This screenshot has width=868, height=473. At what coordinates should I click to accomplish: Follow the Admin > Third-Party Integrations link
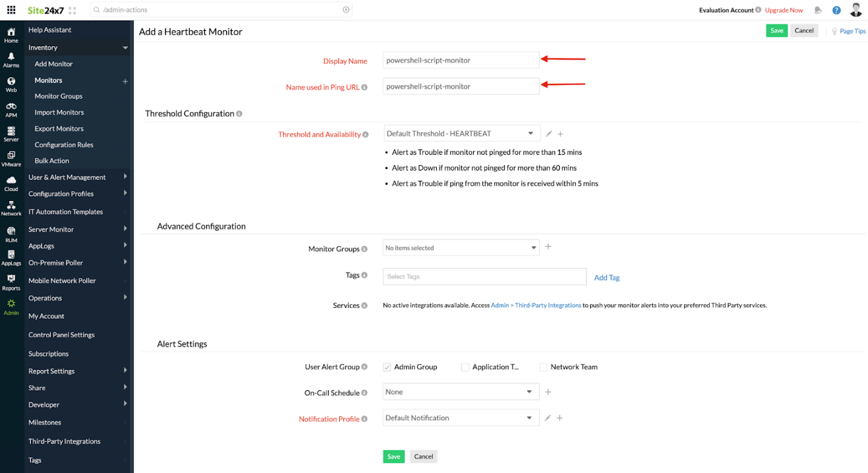(x=536, y=305)
